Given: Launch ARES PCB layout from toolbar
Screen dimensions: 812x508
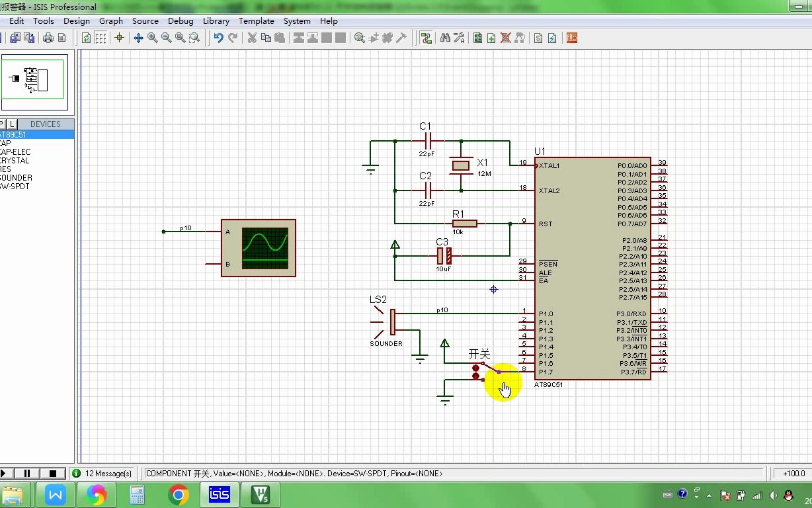Looking at the screenshot, I should (572, 38).
